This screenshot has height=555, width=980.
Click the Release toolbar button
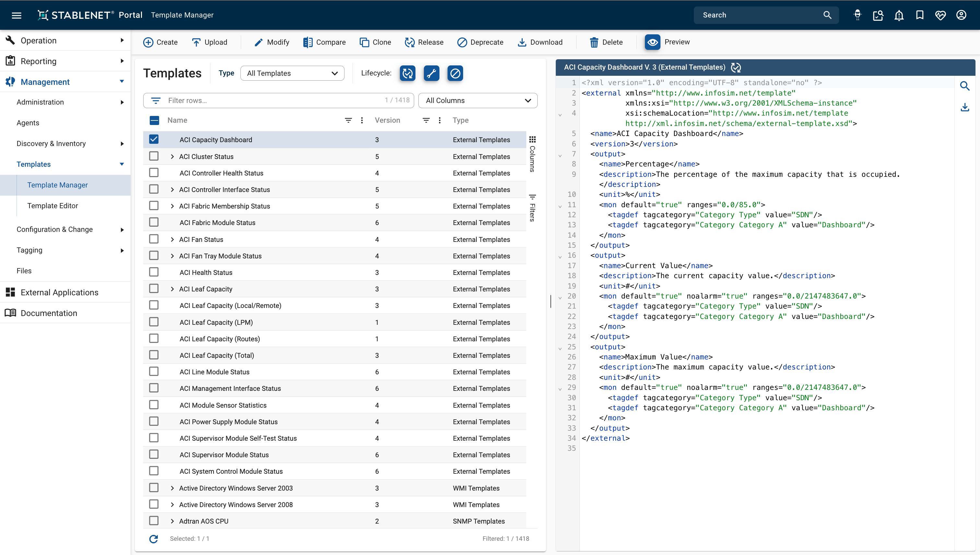[x=424, y=42]
